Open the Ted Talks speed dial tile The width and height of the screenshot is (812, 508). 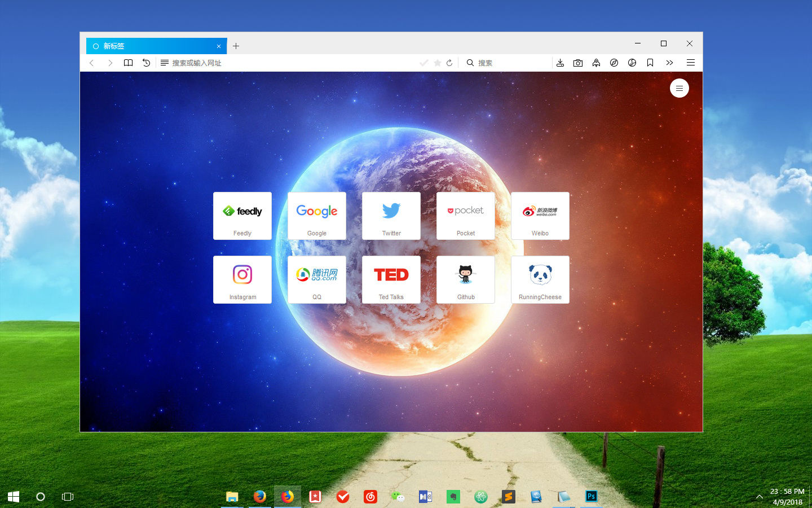(391, 280)
